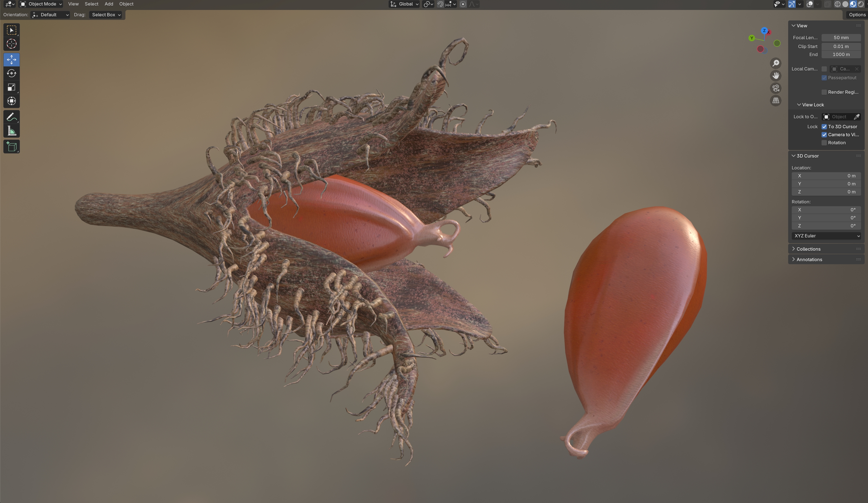Click the pan view hand icon
868x503 pixels.
[776, 76]
